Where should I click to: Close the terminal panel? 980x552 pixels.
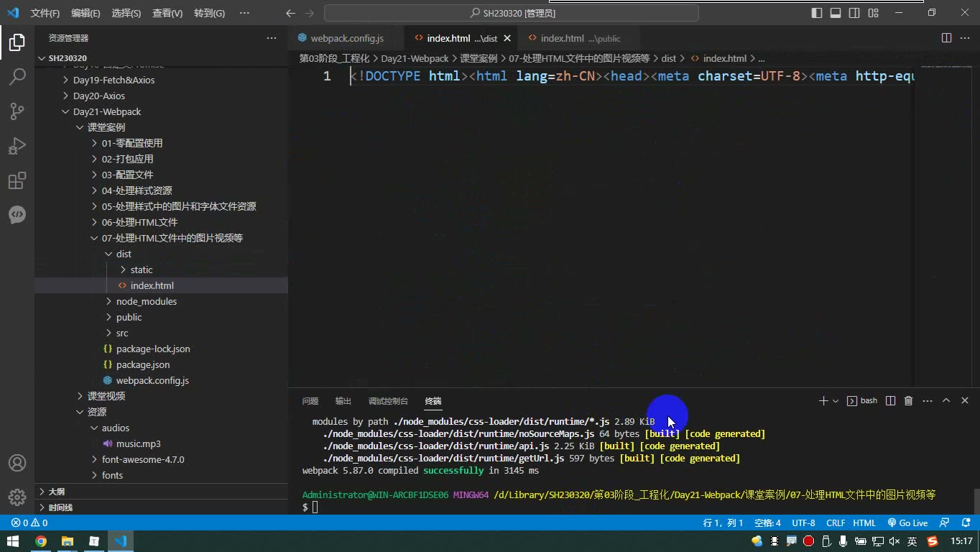tap(965, 400)
